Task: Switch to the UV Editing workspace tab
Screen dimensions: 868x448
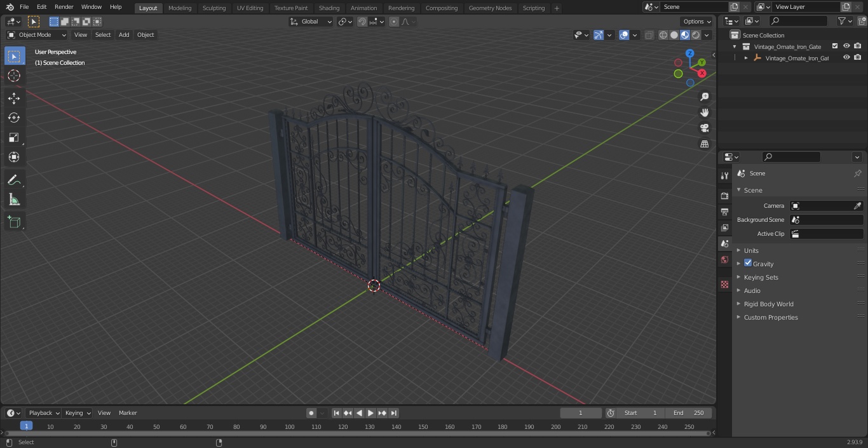Action: 250,8
